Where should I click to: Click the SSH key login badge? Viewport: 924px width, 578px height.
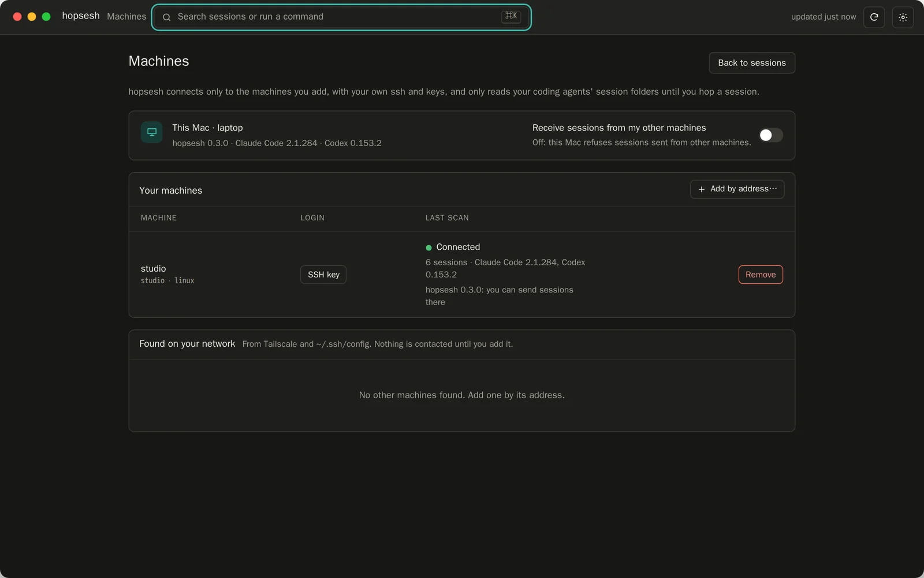click(x=323, y=275)
